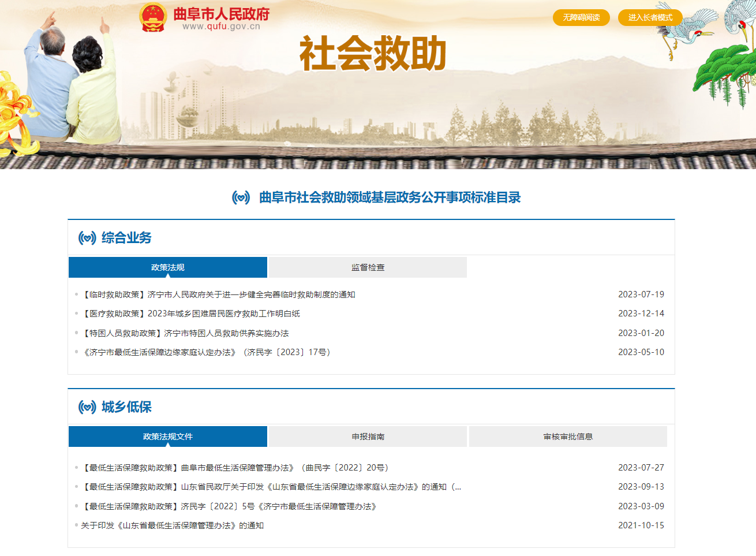Open 曲阜市最低生活保障管理办法 article

click(237, 468)
